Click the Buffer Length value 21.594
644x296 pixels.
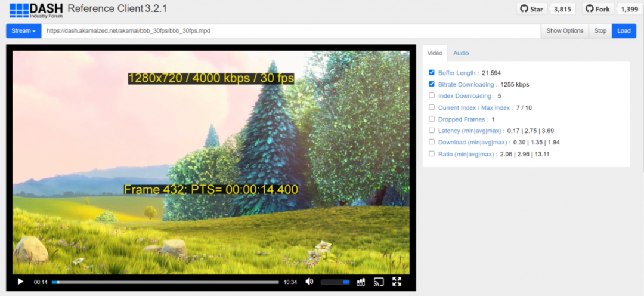[x=491, y=73]
